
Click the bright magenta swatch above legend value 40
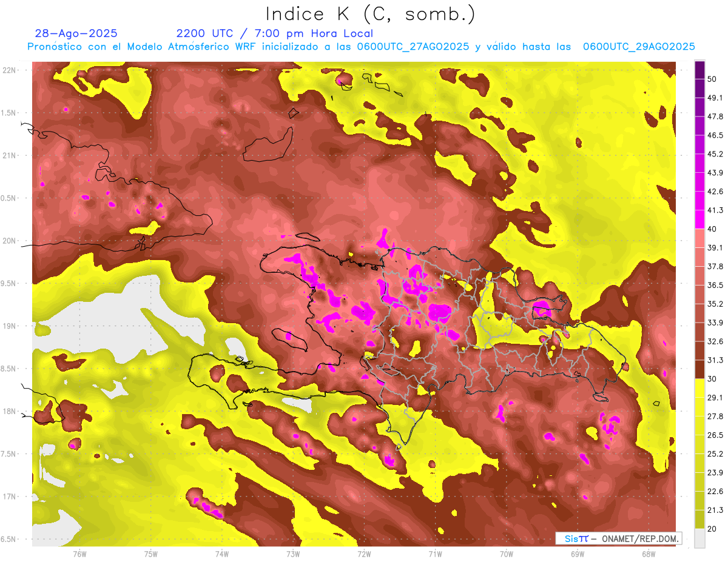699,219
